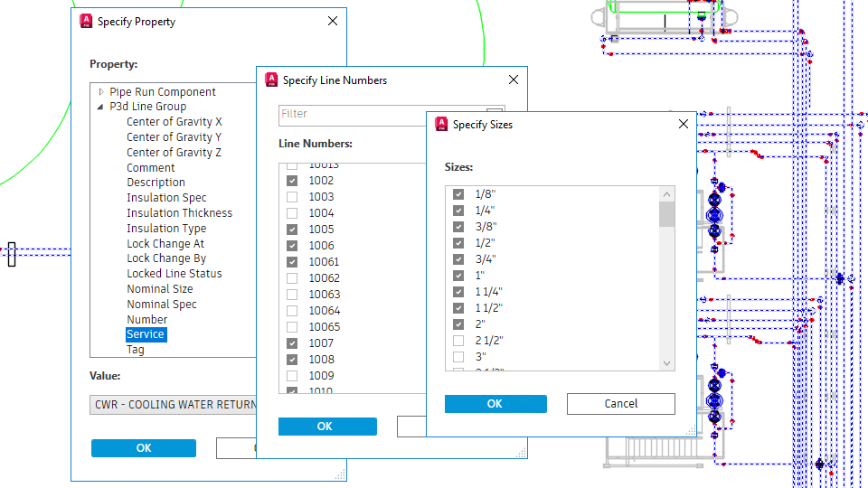The width and height of the screenshot is (868, 488).
Task: Click the Sizes list scrollbar thumb
Action: click(666, 215)
